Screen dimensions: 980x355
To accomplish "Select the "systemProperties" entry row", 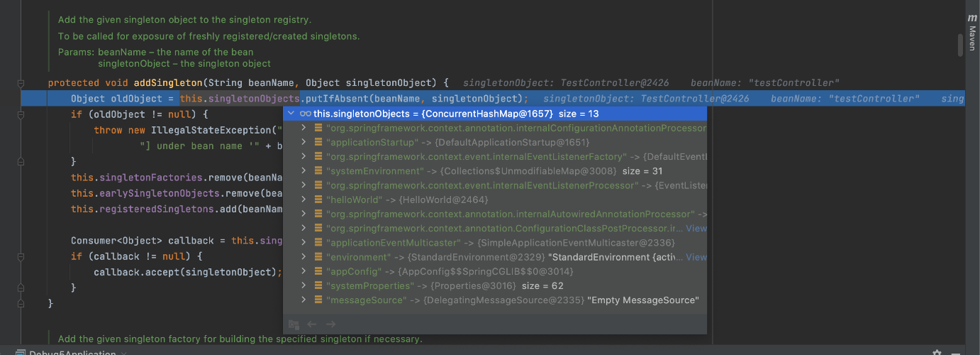I will coord(425,286).
